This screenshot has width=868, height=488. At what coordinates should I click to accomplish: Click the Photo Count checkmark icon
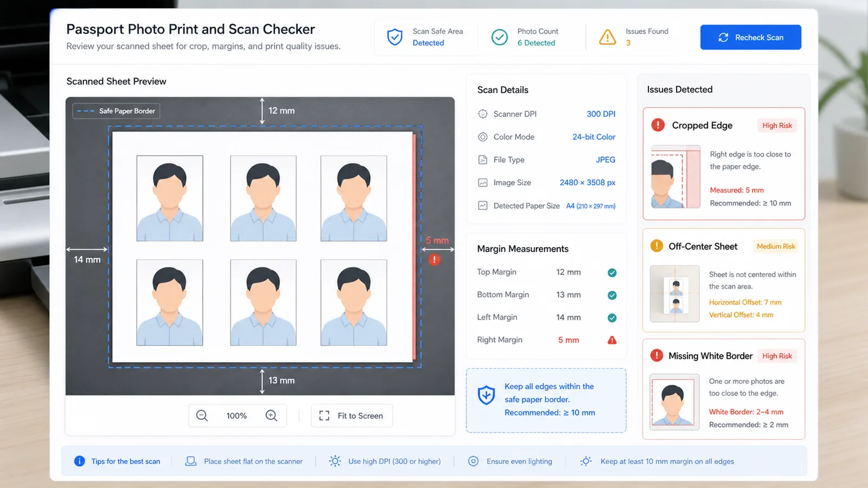tap(500, 37)
